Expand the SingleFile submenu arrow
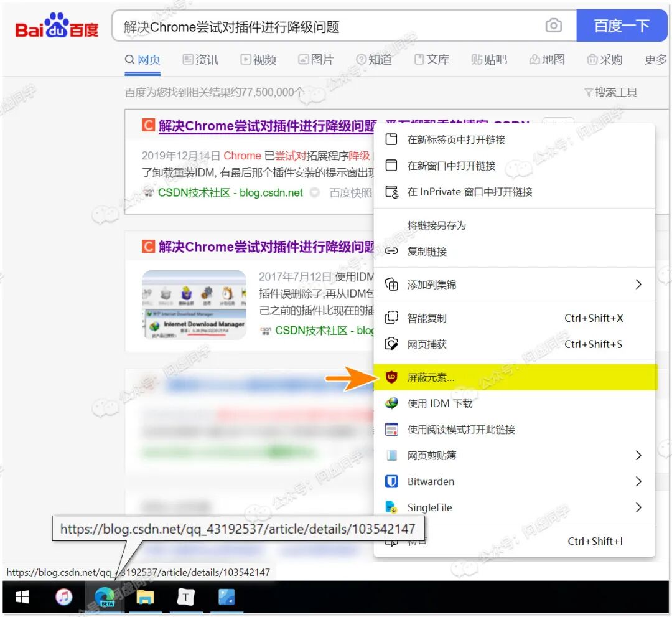This screenshot has height=617, width=672. (x=638, y=507)
